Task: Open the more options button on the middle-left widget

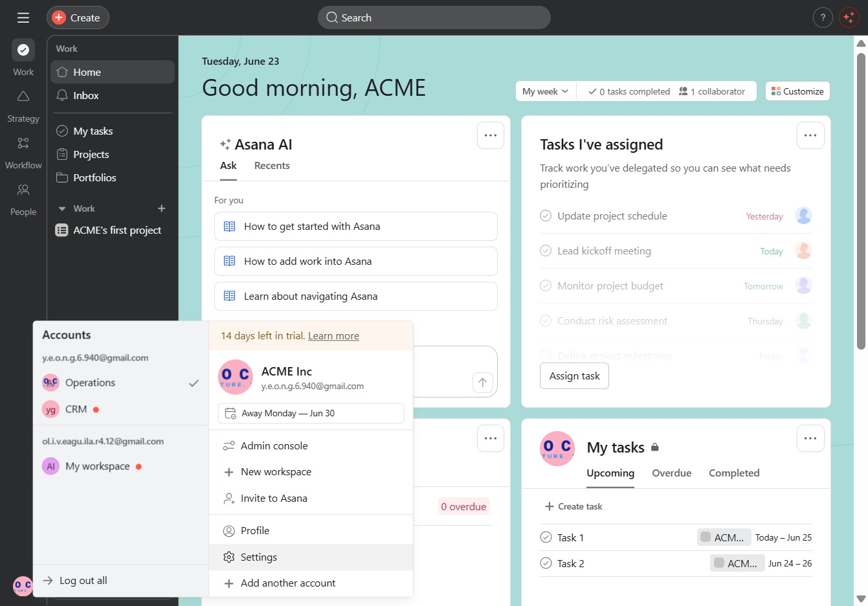Action: tap(491, 438)
